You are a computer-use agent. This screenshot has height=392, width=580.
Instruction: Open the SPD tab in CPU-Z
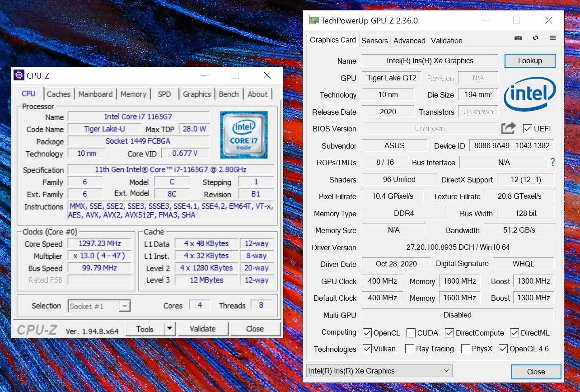click(164, 94)
